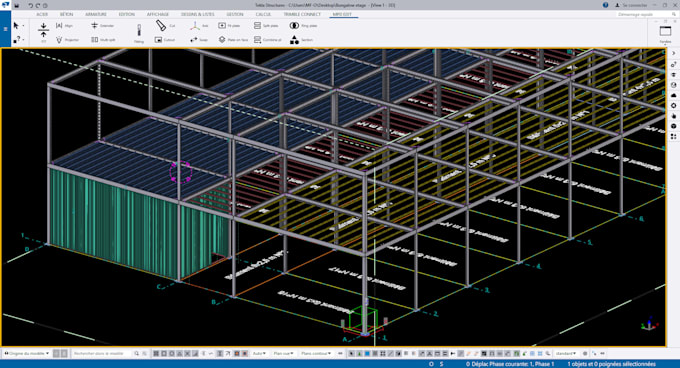
Task: Click the magenta circle handle on roof
Action: point(181,172)
